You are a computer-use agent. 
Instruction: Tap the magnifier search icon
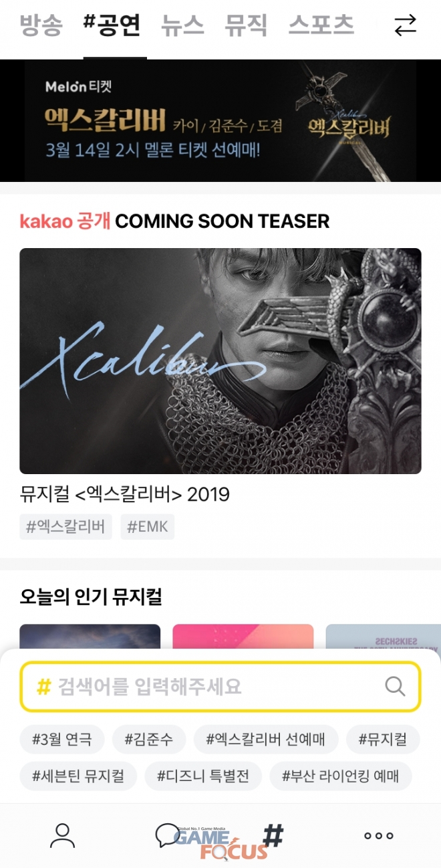[396, 686]
